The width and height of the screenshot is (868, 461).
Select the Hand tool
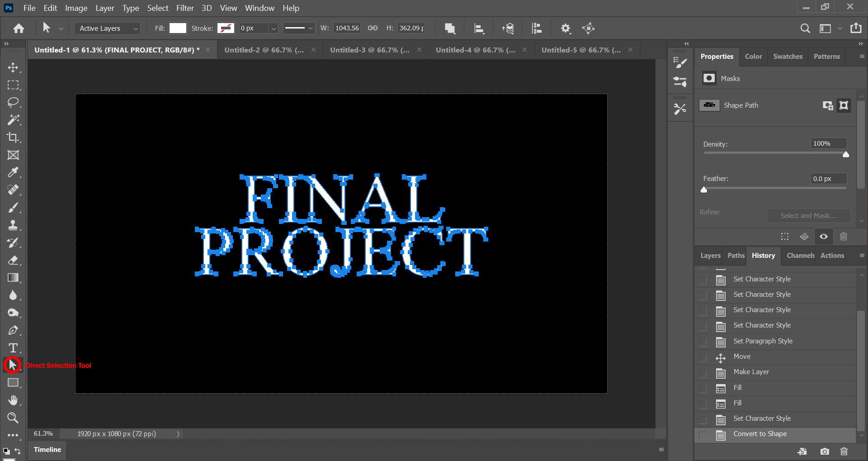point(13,400)
